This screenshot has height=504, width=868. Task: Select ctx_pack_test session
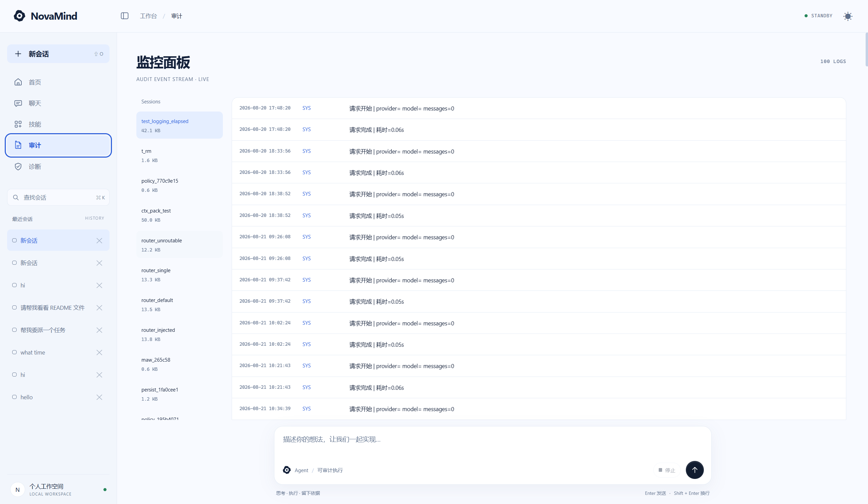pos(179,215)
